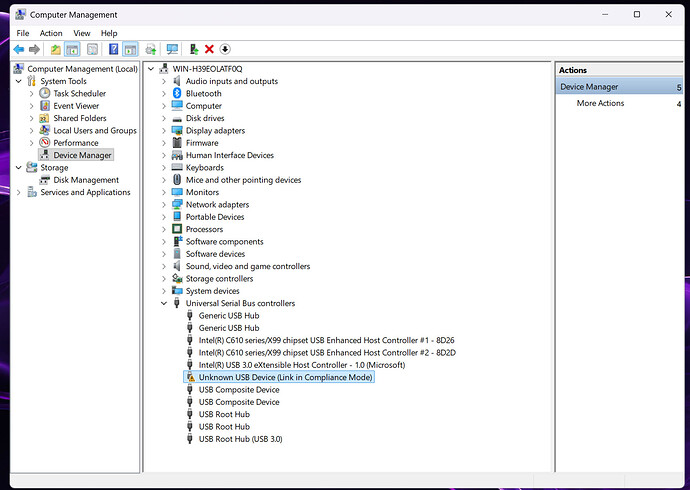
Task: Collapse the System Tools node
Action: coord(19,81)
